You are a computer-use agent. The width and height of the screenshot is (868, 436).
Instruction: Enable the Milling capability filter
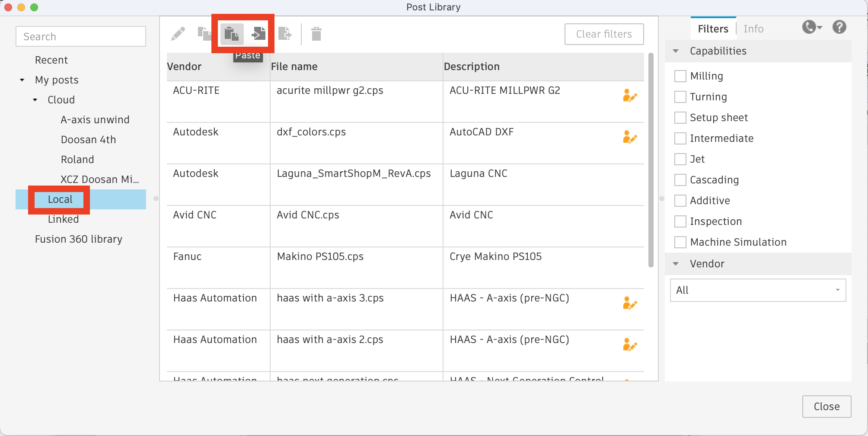(680, 76)
